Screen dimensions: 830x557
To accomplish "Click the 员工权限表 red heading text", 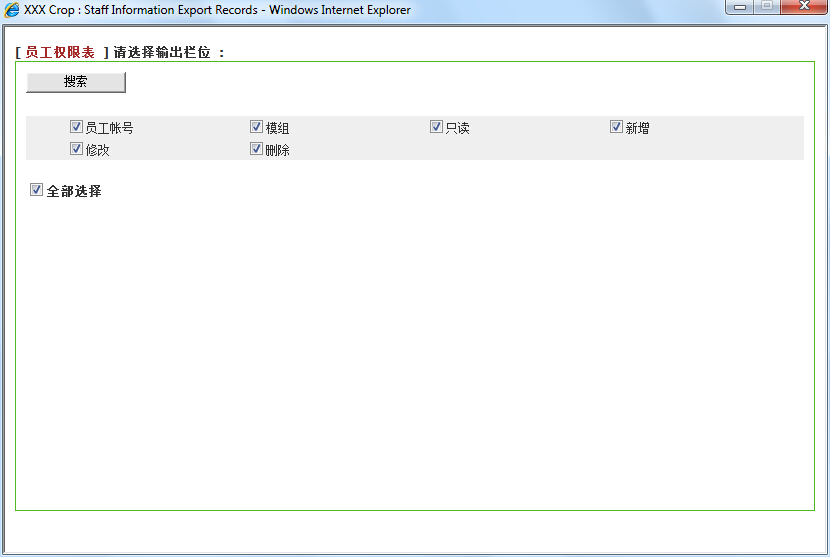I will point(60,52).
